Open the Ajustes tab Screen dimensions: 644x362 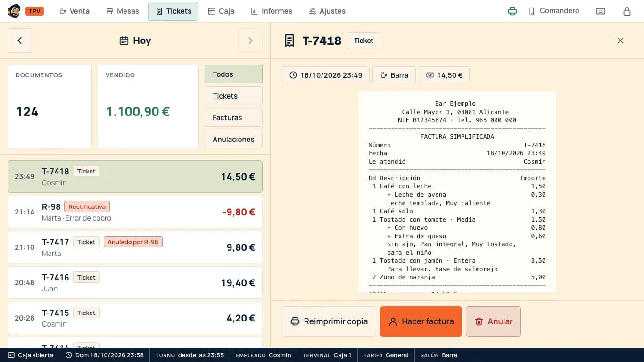(x=327, y=11)
